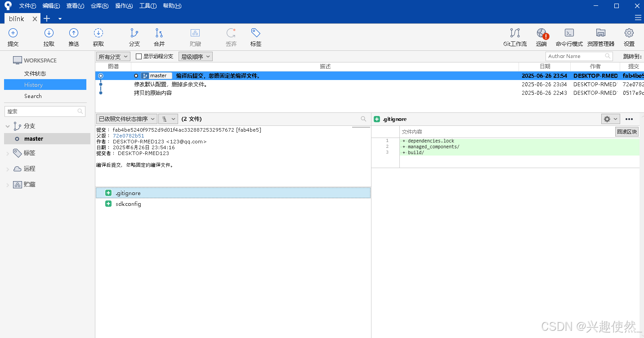Open the 文件(F) menu
Viewport: 644px width, 338px height.
[x=27, y=6]
